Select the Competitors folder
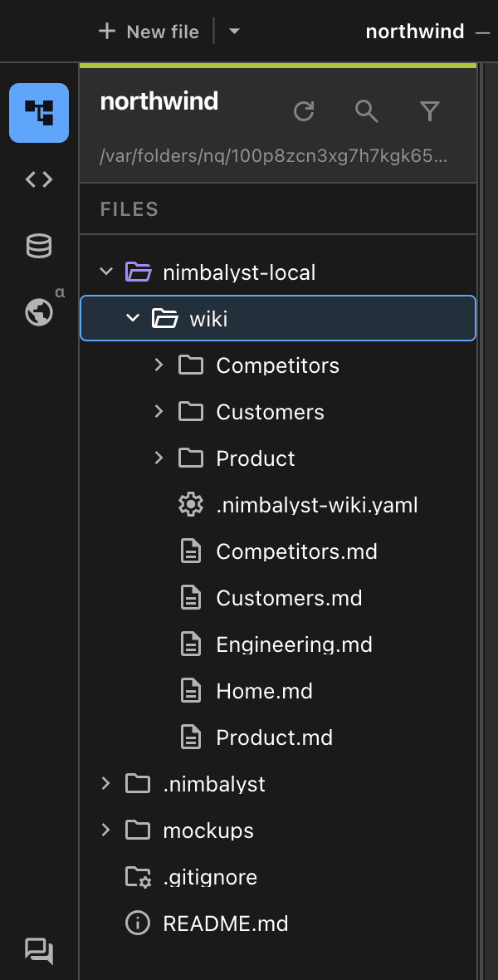Screen dimensions: 498x980 (x=277, y=365)
